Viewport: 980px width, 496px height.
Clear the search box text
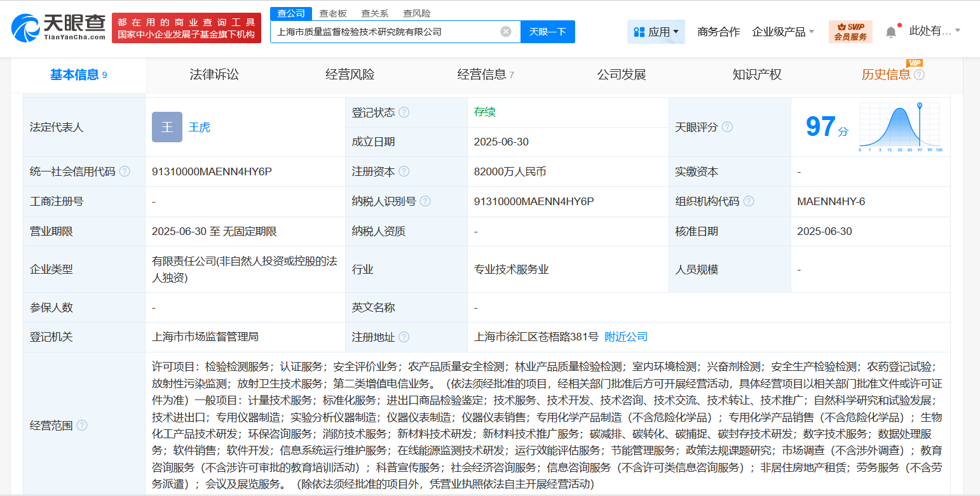tap(505, 32)
